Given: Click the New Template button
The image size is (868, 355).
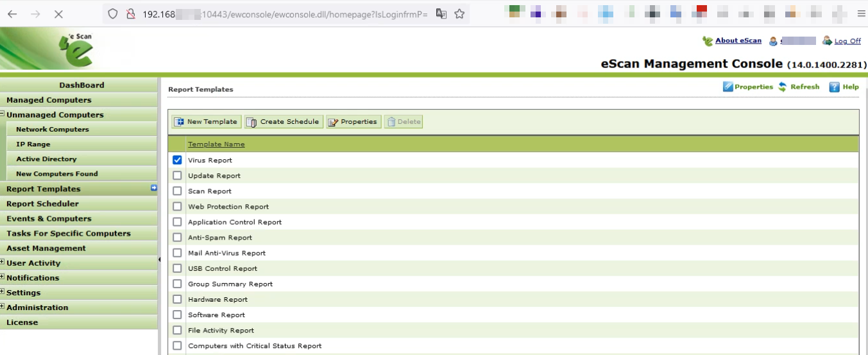Looking at the screenshot, I should [206, 121].
